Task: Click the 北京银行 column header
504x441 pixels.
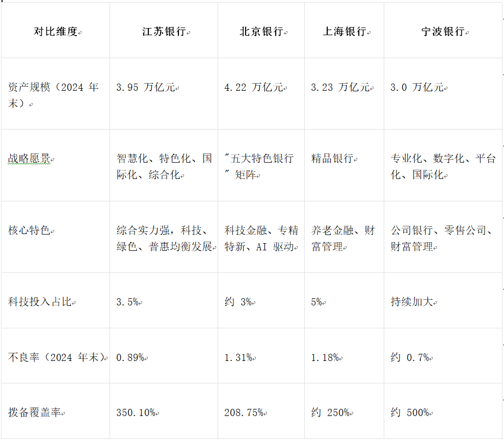Action: click(261, 32)
